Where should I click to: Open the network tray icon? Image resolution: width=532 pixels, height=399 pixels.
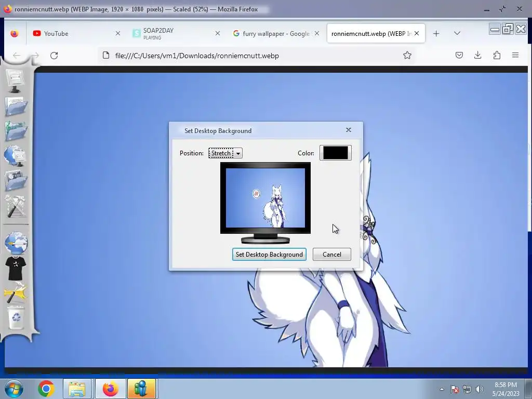[x=467, y=389]
